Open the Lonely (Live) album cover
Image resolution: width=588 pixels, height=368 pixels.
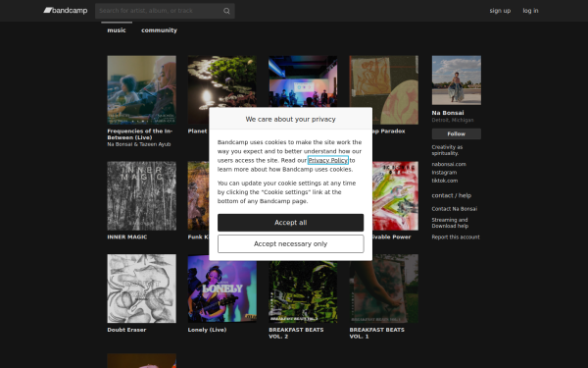(222, 289)
